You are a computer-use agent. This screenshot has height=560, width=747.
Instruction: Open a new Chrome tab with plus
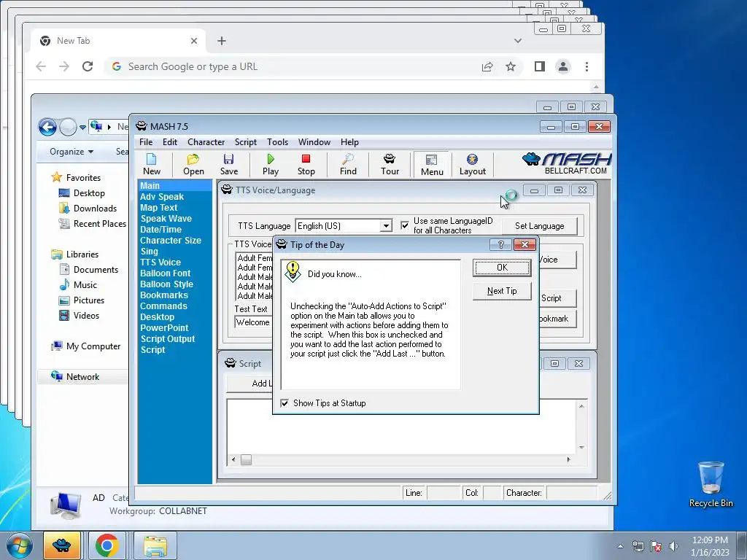click(x=222, y=41)
